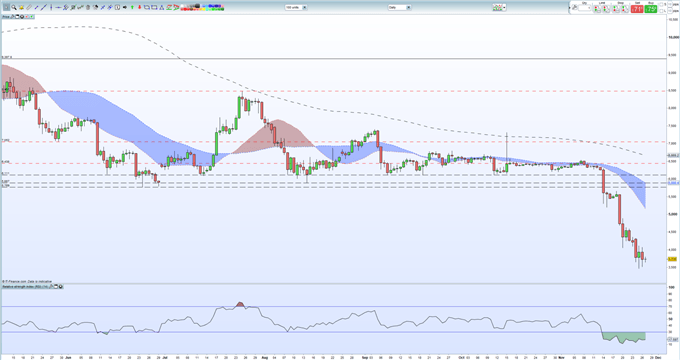Select the black right-arrow marker tool
The width and height of the screenshot is (680, 360).
tap(125, 7)
